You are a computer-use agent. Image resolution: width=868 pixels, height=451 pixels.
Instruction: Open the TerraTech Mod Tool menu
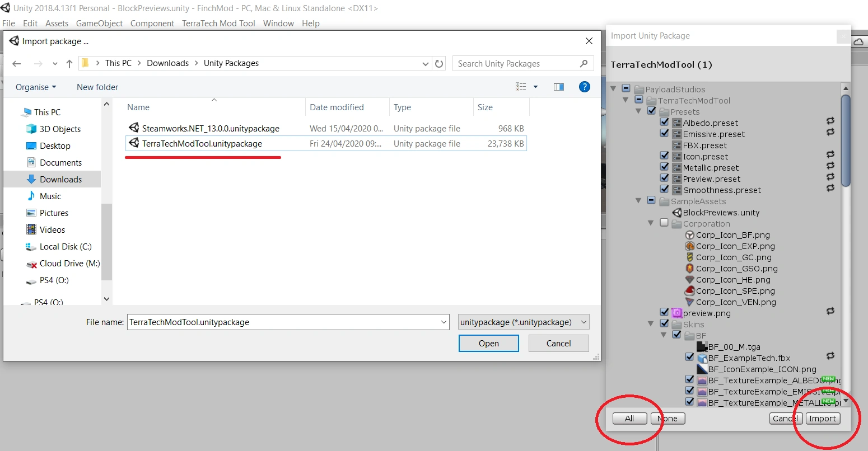218,24
